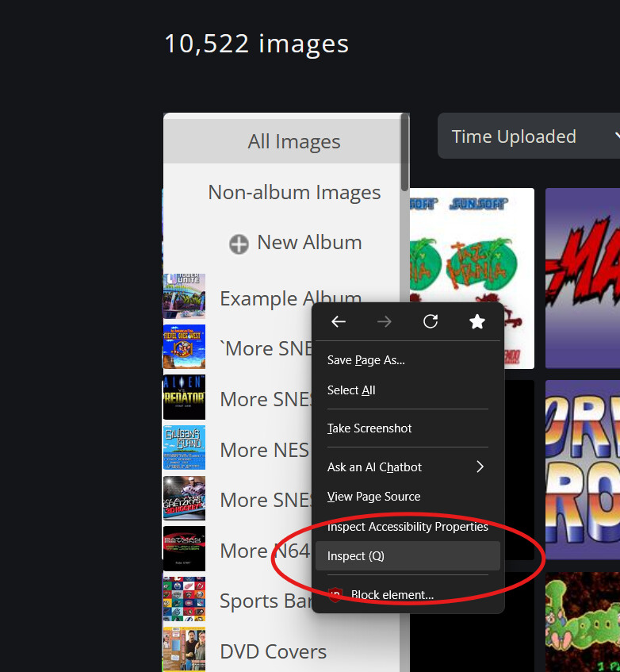Click the uBlock shield icon for Block element

click(x=335, y=594)
